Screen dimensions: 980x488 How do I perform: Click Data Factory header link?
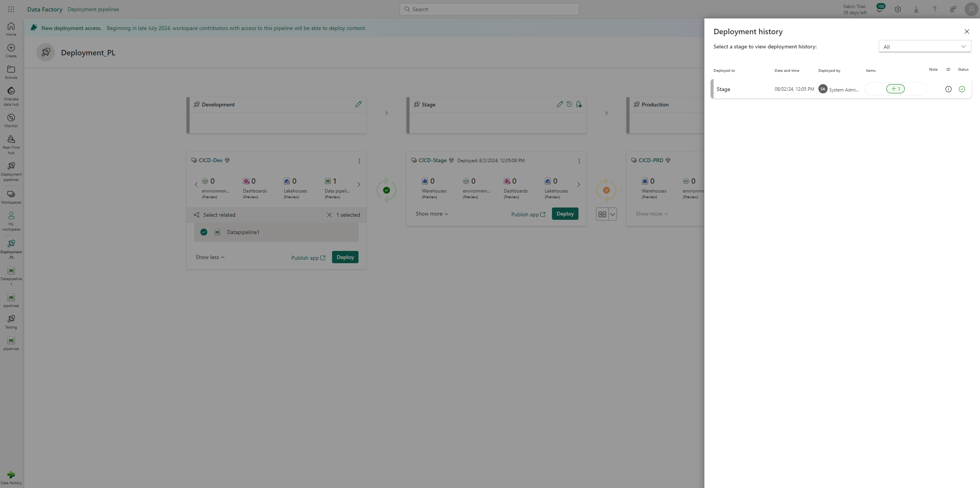coord(45,9)
